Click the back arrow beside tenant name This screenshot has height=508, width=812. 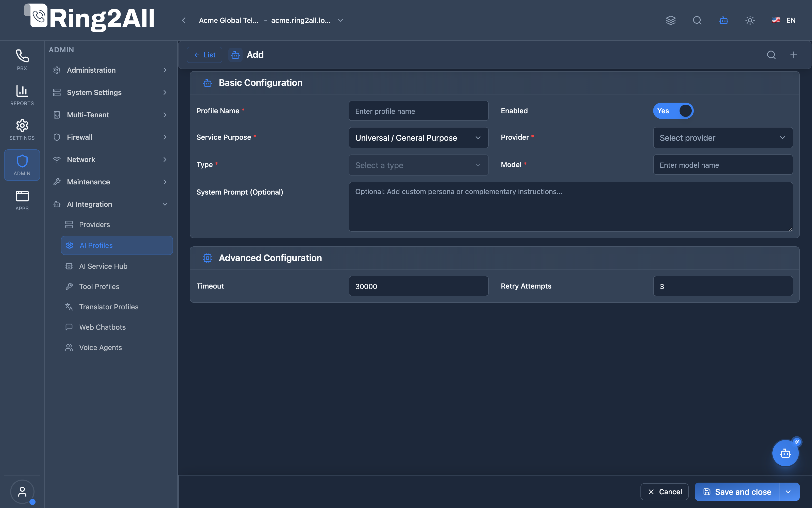tap(184, 21)
